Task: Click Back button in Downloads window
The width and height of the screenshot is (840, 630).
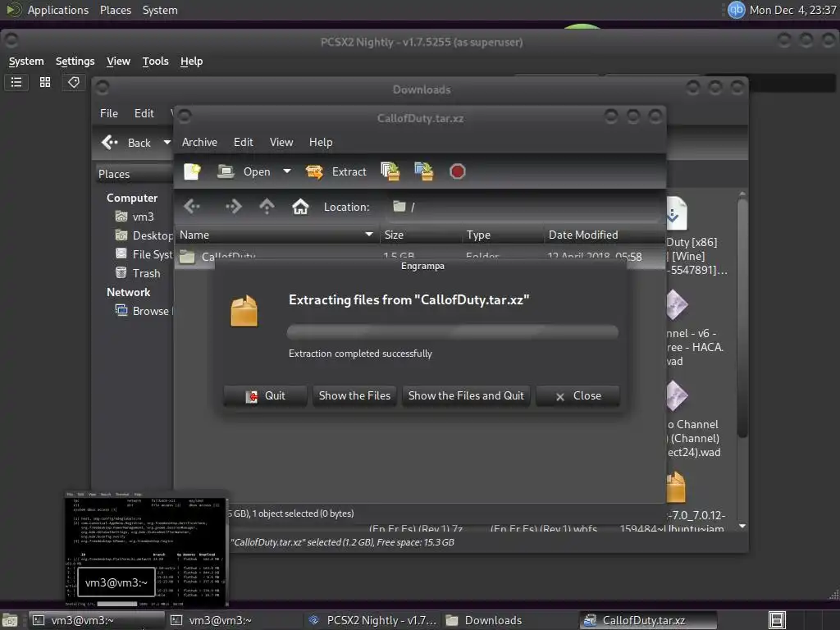Action: [127, 143]
